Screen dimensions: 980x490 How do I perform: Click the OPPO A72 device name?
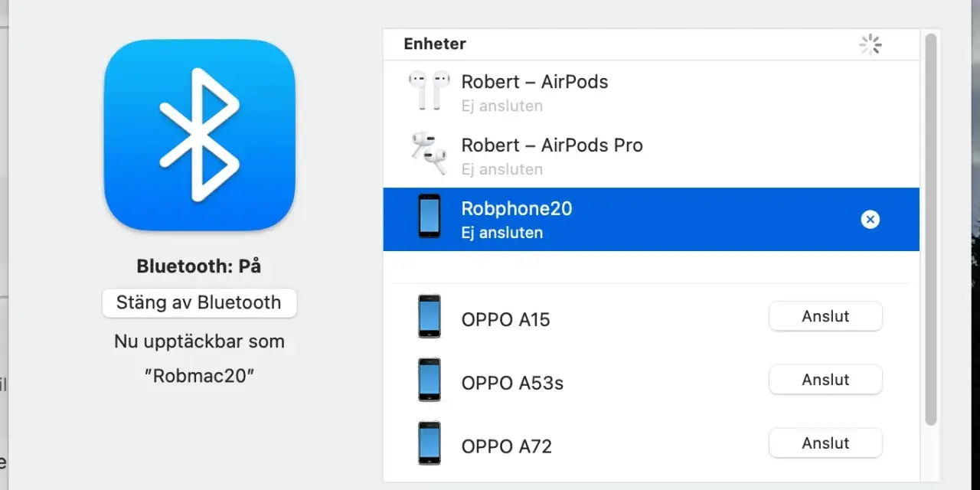507,446
